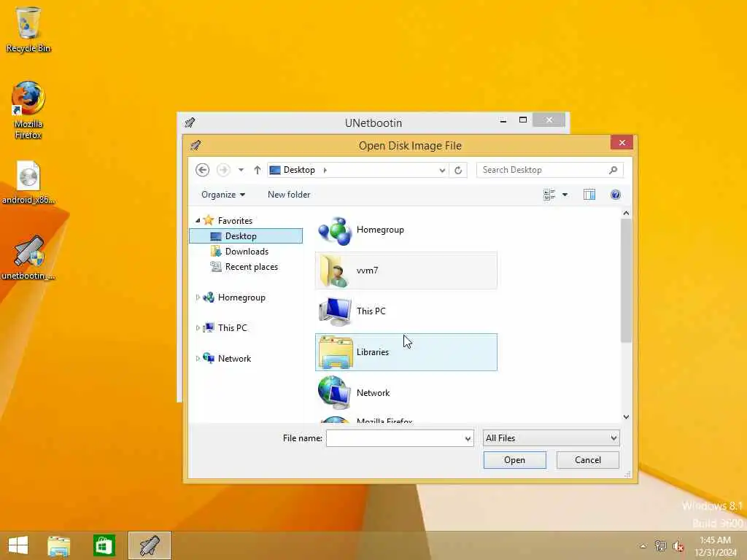Click the UNetbootin taskbar button

tap(149, 545)
